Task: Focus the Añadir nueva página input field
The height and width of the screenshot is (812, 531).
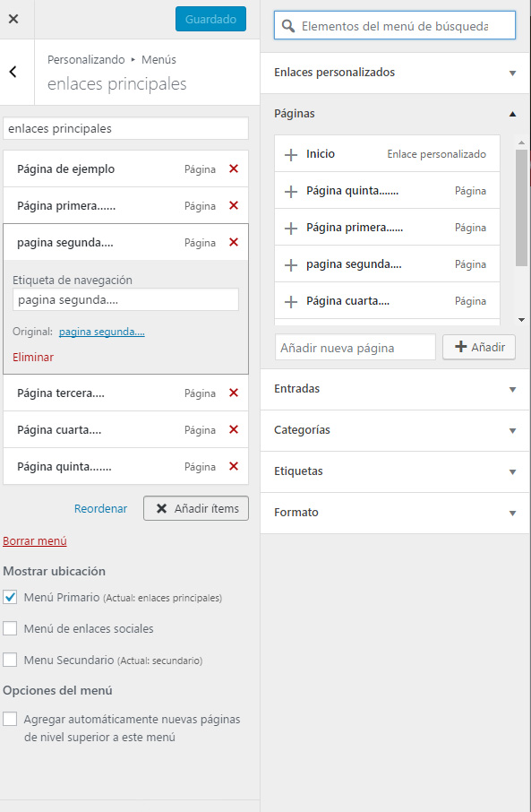Action: [355, 348]
